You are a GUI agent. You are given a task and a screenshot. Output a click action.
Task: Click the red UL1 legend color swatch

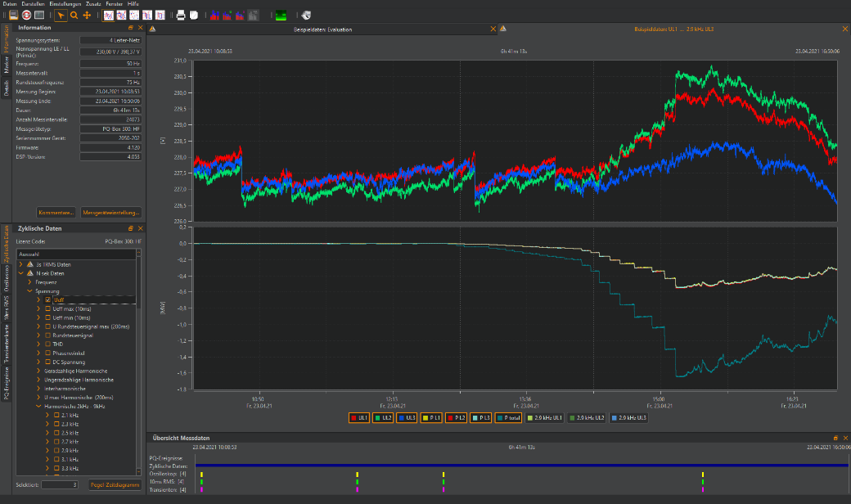353,418
